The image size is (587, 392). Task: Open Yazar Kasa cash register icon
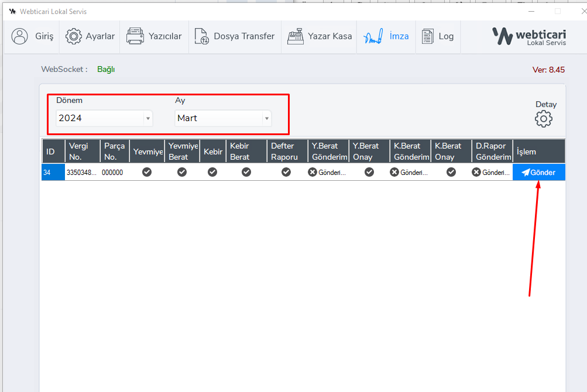pyautogui.click(x=296, y=36)
